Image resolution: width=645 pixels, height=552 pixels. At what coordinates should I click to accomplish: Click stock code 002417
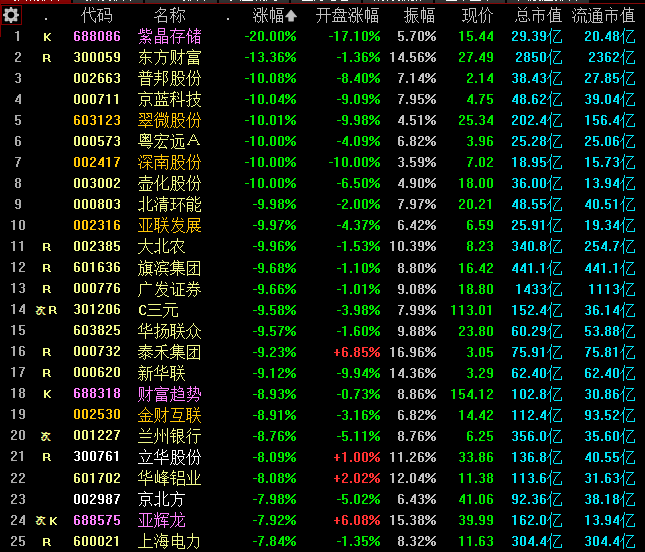pyautogui.click(x=97, y=162)
